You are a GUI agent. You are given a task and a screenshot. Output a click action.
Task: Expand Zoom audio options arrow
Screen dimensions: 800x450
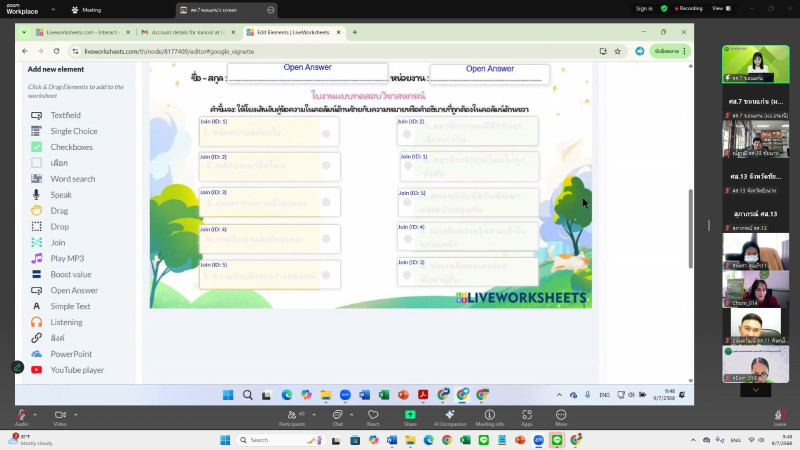35,414
